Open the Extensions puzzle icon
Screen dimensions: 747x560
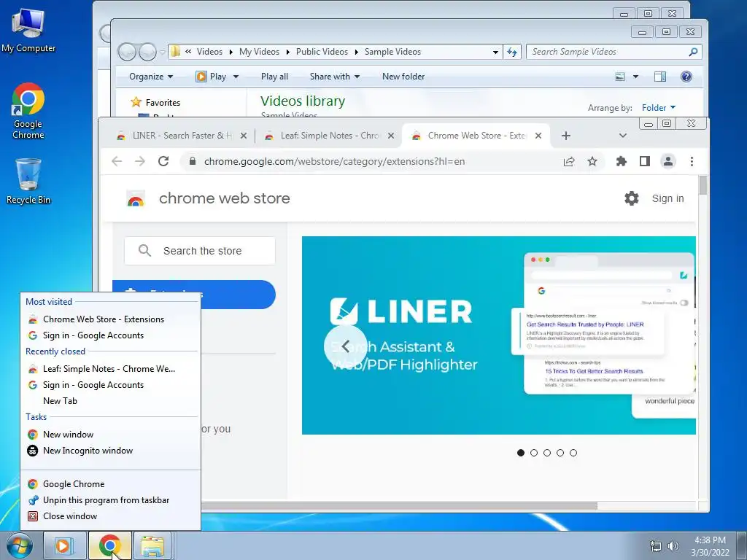click(622, 161)
